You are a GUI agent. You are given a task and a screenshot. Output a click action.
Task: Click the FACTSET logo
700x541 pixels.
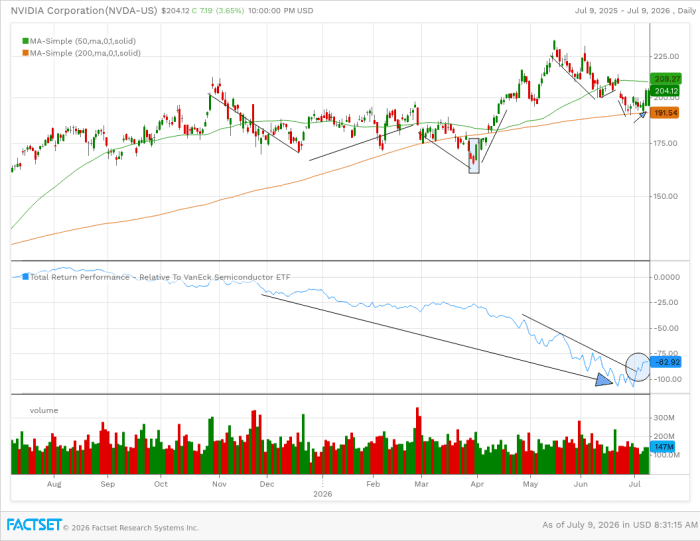[34, 525]
